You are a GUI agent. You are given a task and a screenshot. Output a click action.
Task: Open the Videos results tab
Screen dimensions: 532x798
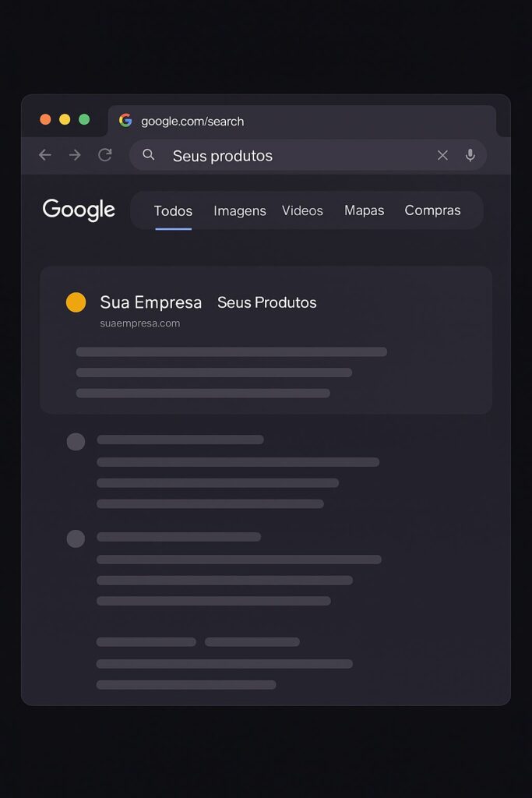click(x=302, y=210)
